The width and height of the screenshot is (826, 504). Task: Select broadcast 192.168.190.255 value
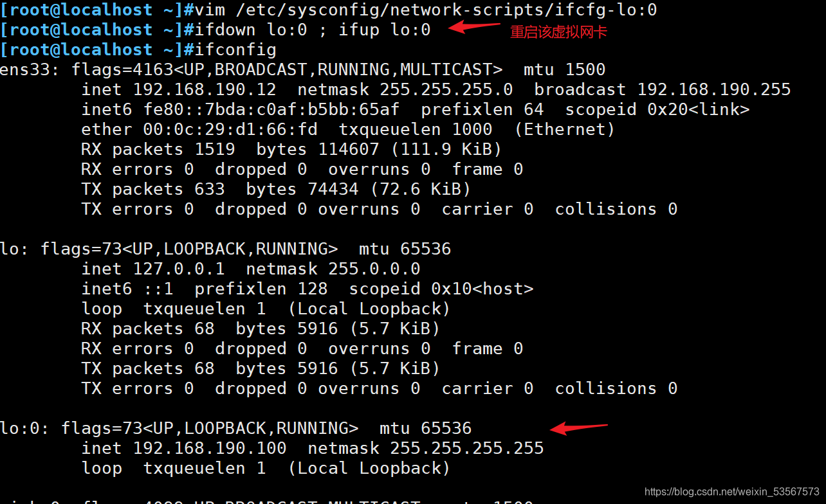coord(662,89)
